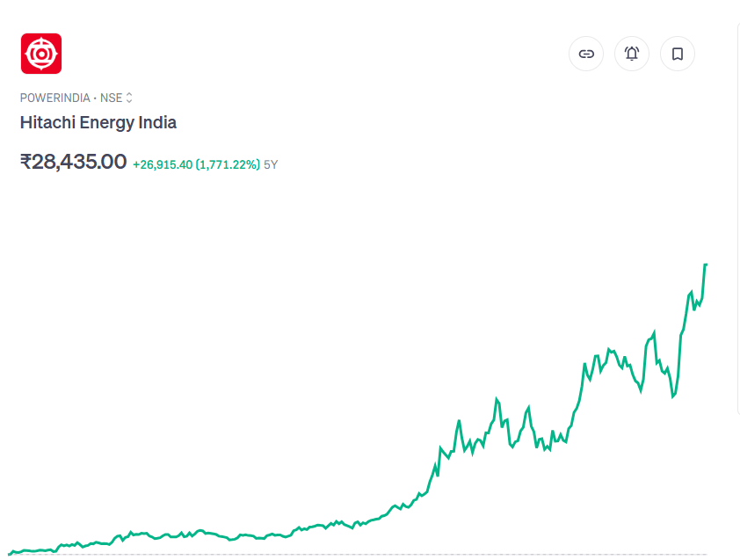Click the vertical divider at the right edge
This screenshot has height=560, width=740.
[737, 220]
